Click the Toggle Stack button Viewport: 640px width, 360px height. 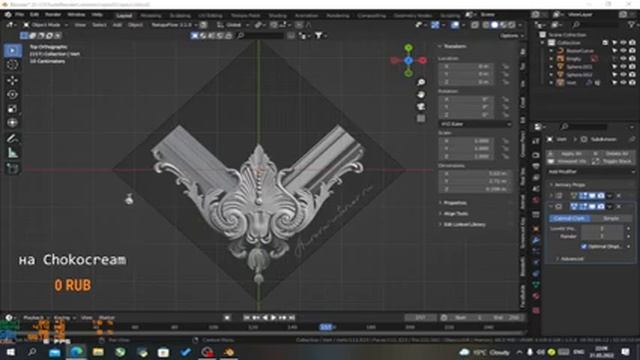point(613,162)
